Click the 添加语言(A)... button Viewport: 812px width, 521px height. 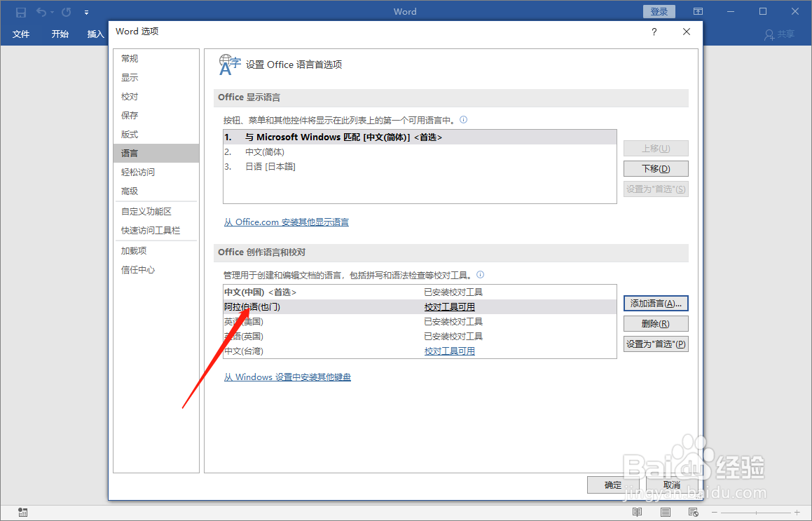pos(656,303)
